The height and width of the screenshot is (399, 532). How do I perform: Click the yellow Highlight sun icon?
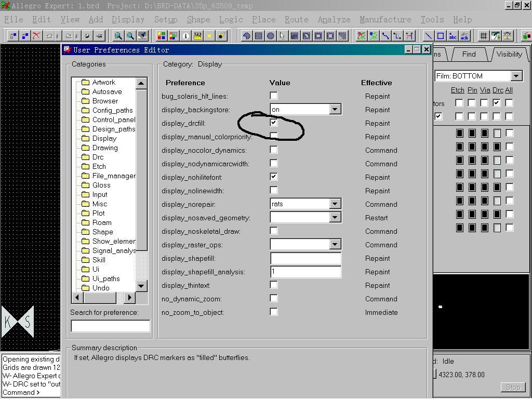coord(209,36)
